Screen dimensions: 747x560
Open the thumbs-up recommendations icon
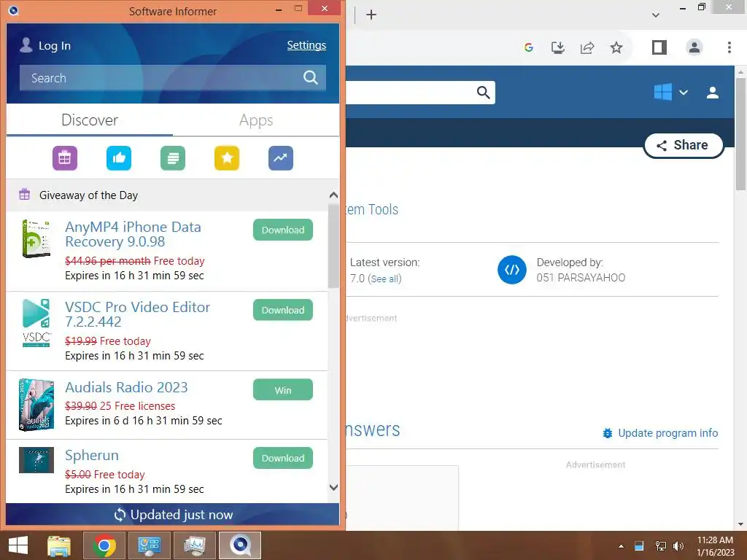tap(119, 158)
